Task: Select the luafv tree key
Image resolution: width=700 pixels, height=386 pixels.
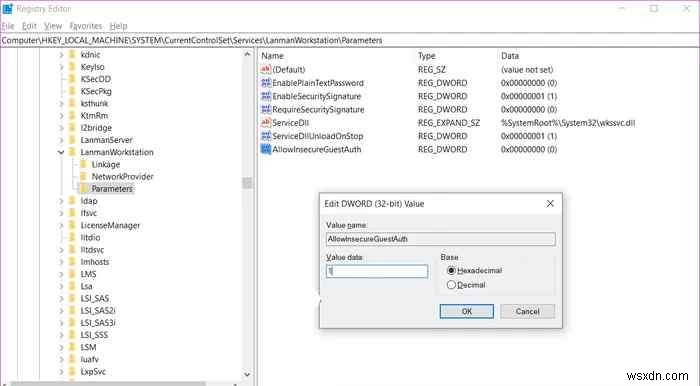Action: pyautogui.click(x=89, y=360)
